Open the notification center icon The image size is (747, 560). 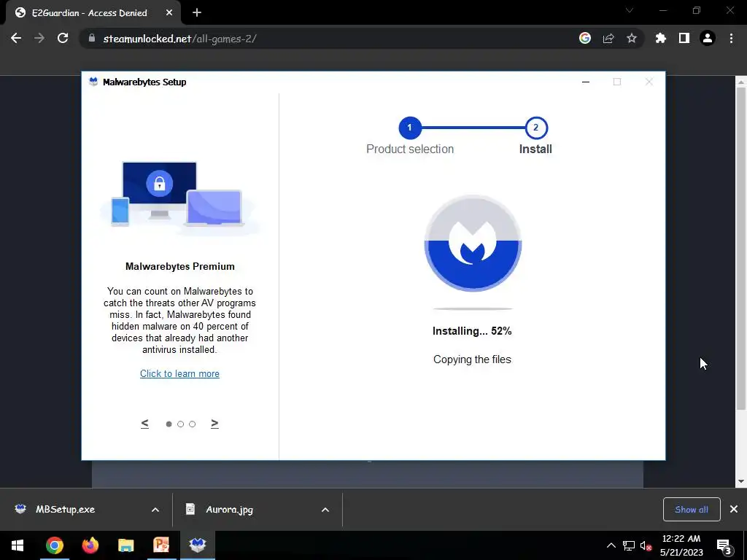click(x=724, y=545)
